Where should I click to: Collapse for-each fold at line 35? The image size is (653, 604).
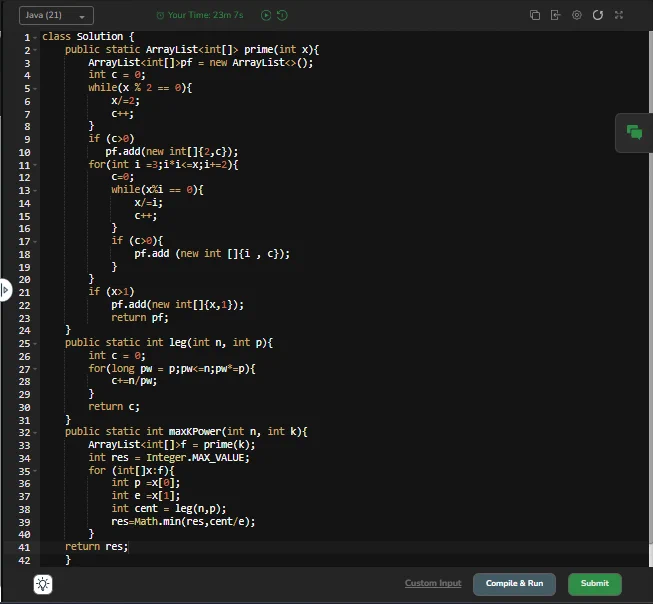click(35, 471)
